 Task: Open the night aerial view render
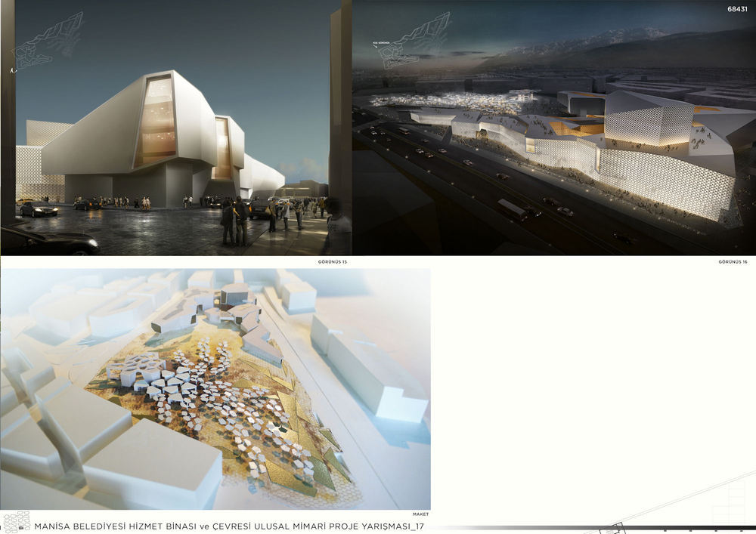point(554,128)
